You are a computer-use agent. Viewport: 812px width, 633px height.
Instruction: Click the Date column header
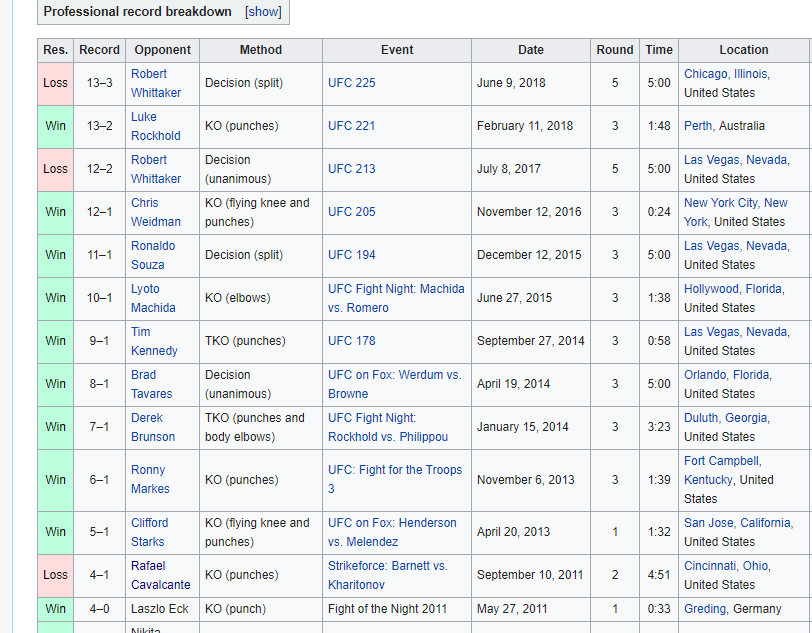point(531,50)
